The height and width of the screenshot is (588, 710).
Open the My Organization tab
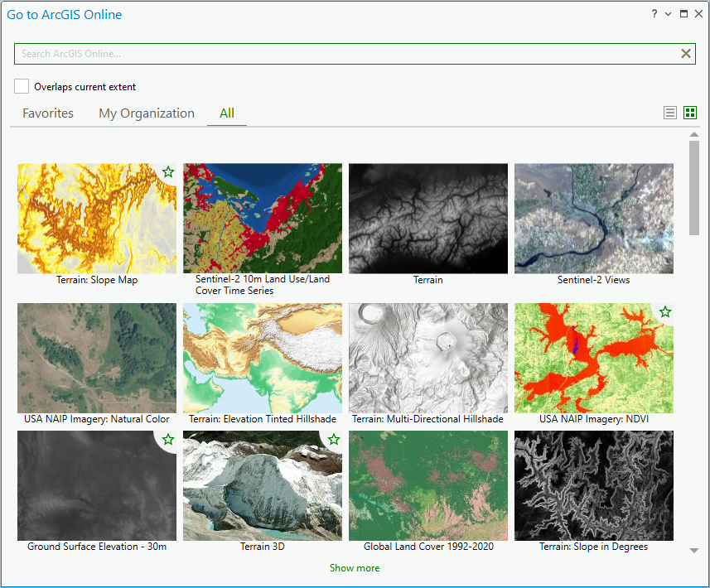point(147,113)
